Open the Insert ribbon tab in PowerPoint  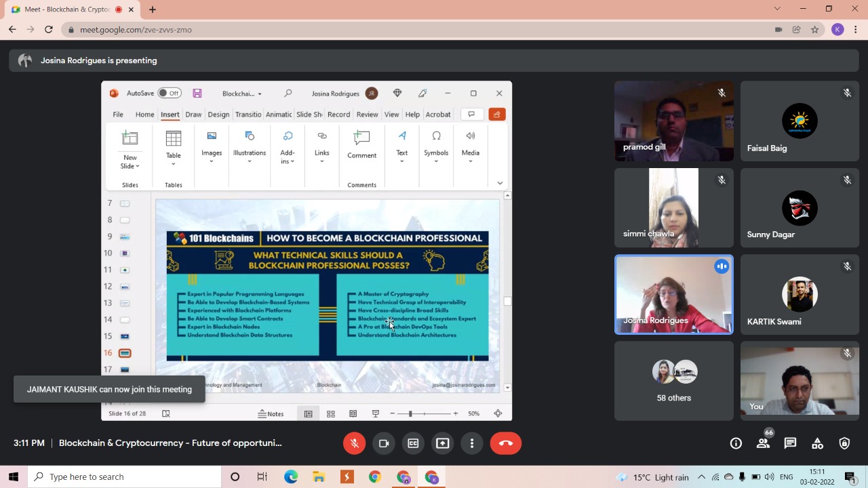pos(170,115)
